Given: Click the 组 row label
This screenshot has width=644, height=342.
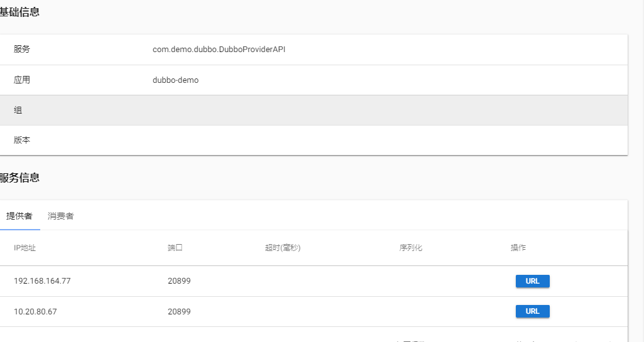Looking at the screenshot, I should (x=18, y=110).
